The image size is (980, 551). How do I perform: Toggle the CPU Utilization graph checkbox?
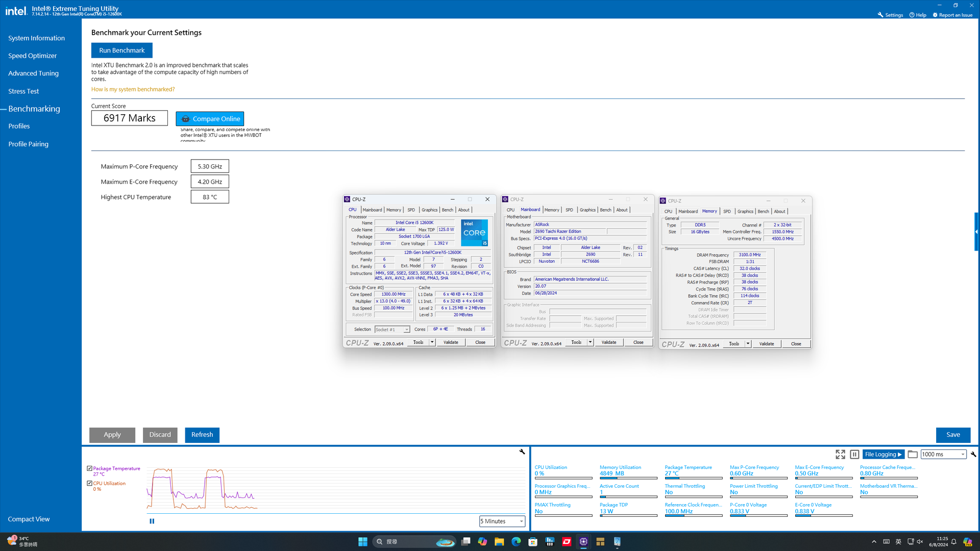coord(89,483)
